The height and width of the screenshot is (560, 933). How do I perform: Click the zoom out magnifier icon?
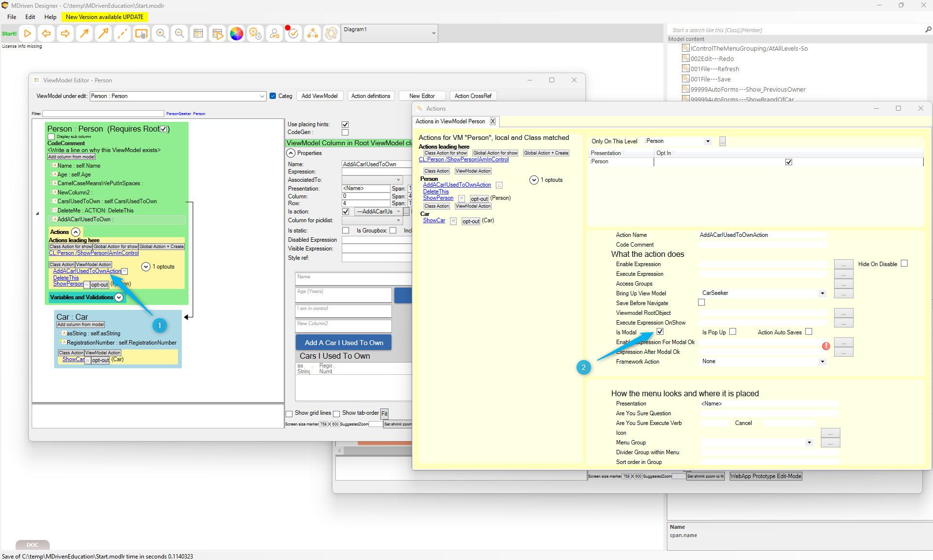(179, 34)
